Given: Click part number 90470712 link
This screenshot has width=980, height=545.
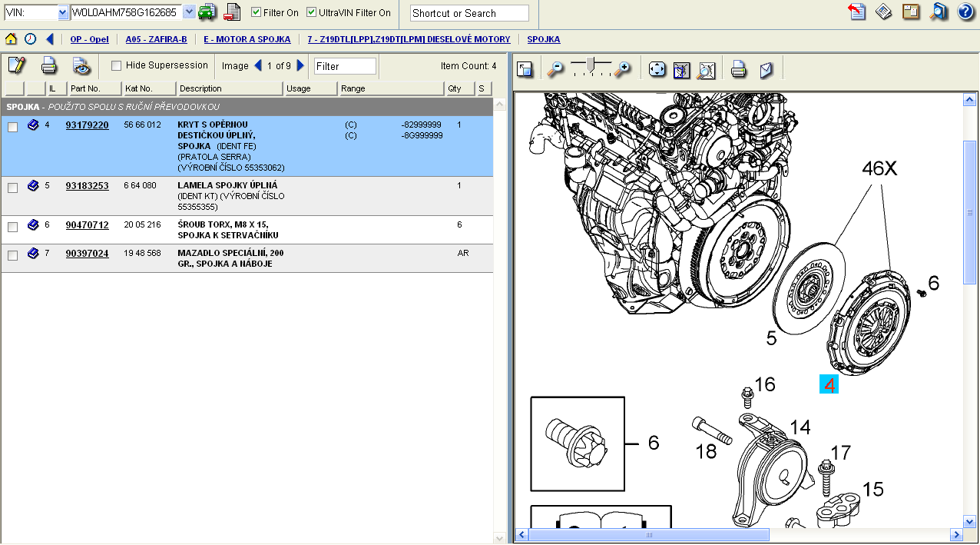Looking at the screenshot, I should click(87, 225).
